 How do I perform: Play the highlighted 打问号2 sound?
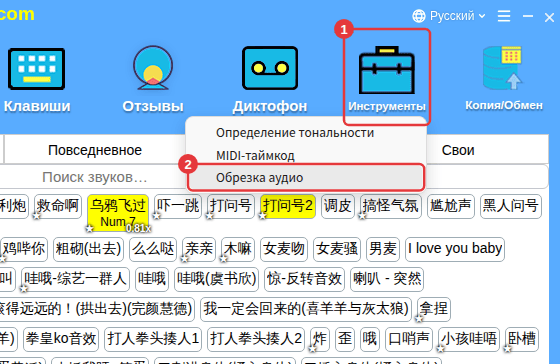(x=288, y=206)
